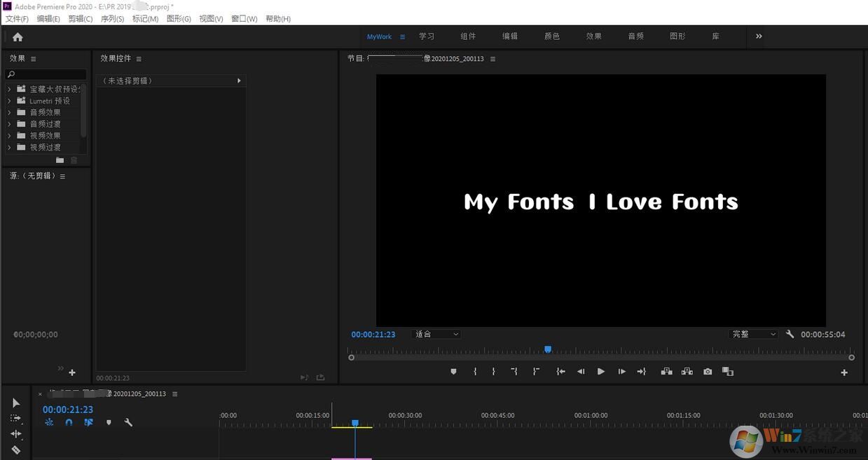Click the Home icon in the top toolbar
The width and height of the screenshot is (868, 460).
18,36
